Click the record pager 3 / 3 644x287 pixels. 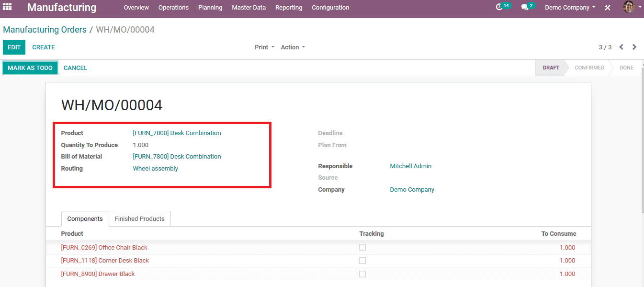point(605,47)
